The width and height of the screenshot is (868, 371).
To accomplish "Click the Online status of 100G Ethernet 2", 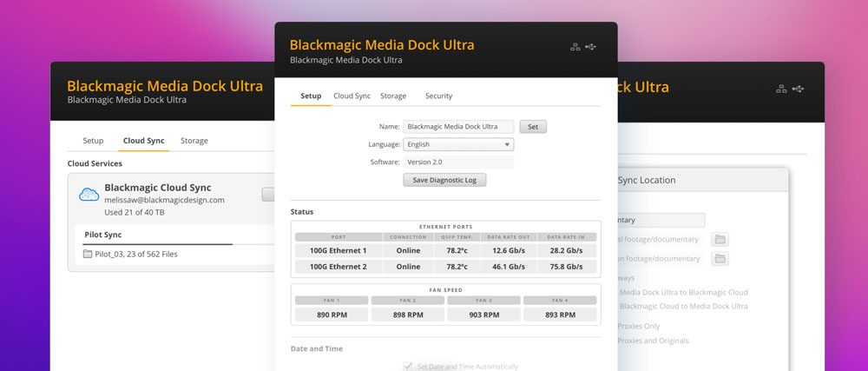I will pos(409,267).
